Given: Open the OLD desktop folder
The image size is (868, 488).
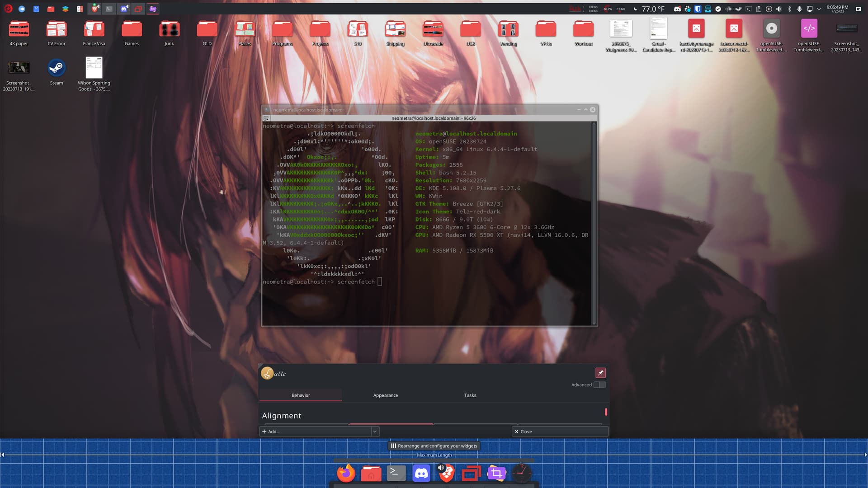Looking at the screenshot, I should [207, 33].
